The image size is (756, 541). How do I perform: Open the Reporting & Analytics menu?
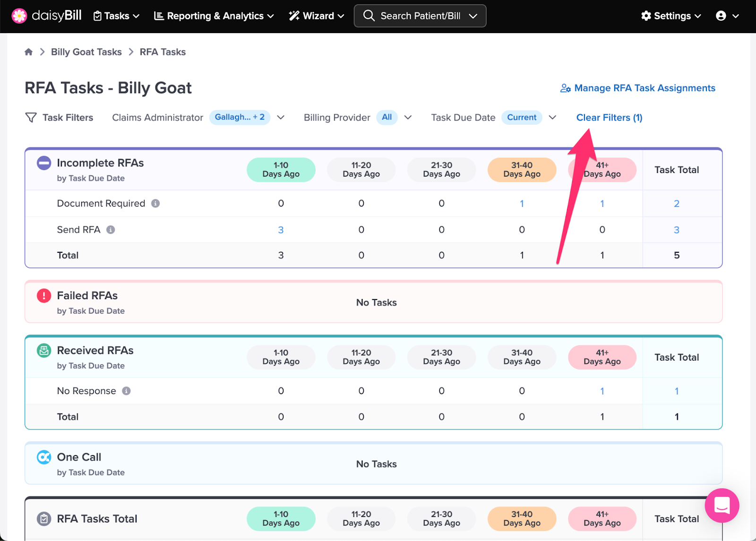pos(214,16)
